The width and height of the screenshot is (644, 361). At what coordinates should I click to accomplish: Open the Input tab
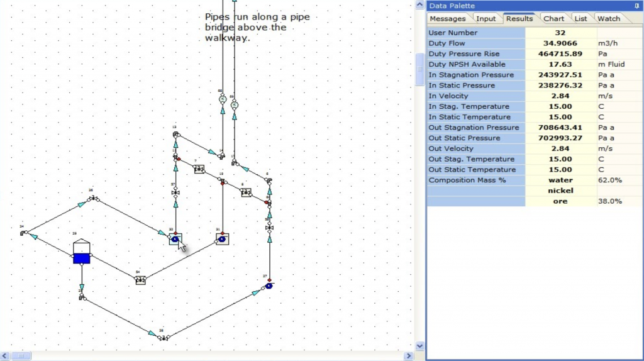[486, 19]
